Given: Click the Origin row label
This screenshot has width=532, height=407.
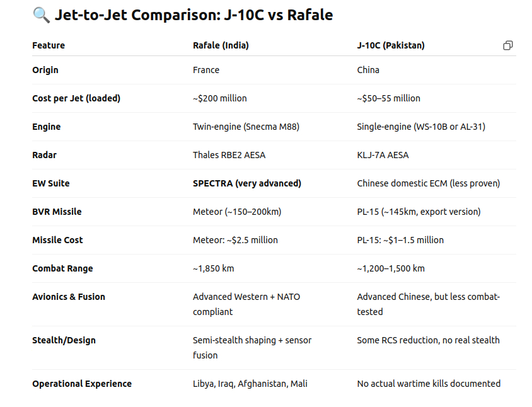Looking at the screenshot, I should click(x=45, y=70).
